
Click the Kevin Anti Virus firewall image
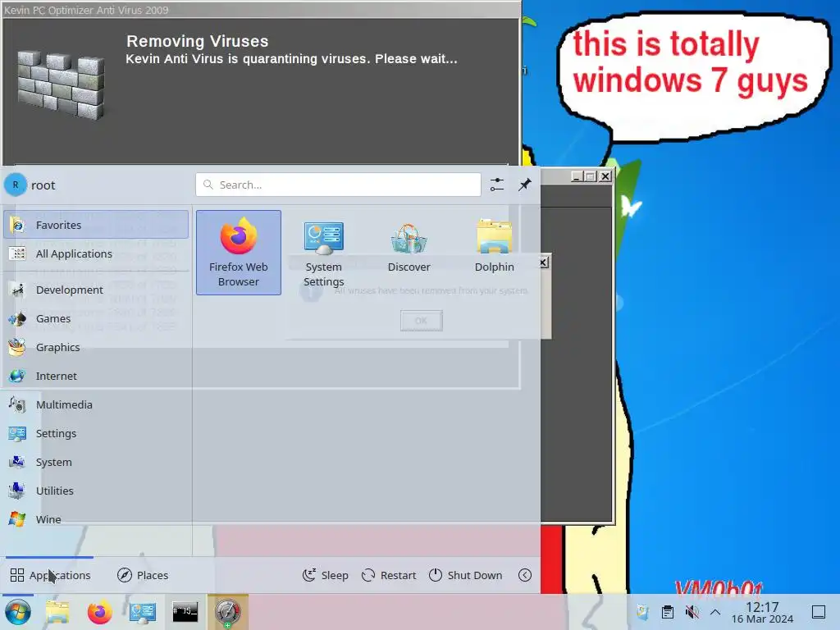(x=61, y=84)
